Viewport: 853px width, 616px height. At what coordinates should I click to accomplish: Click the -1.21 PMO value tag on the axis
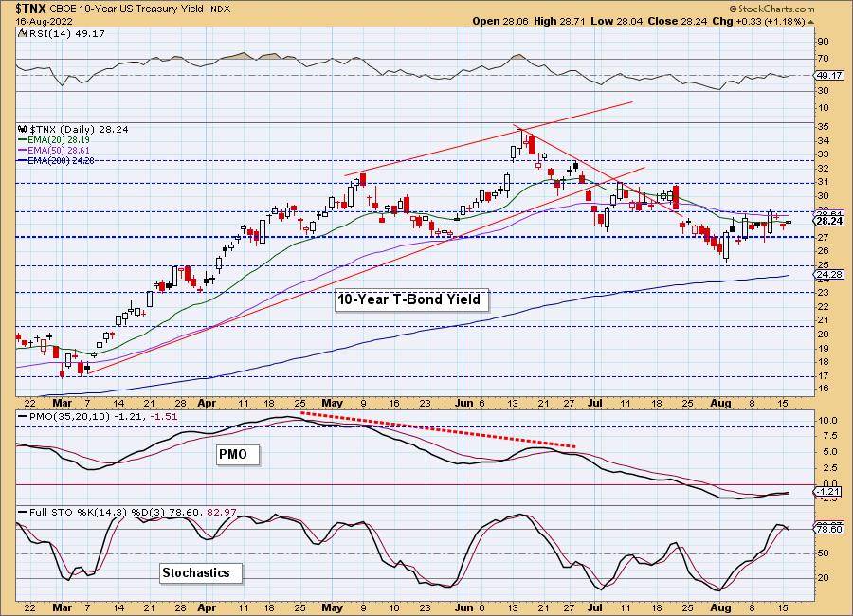[x=829, y=492]
